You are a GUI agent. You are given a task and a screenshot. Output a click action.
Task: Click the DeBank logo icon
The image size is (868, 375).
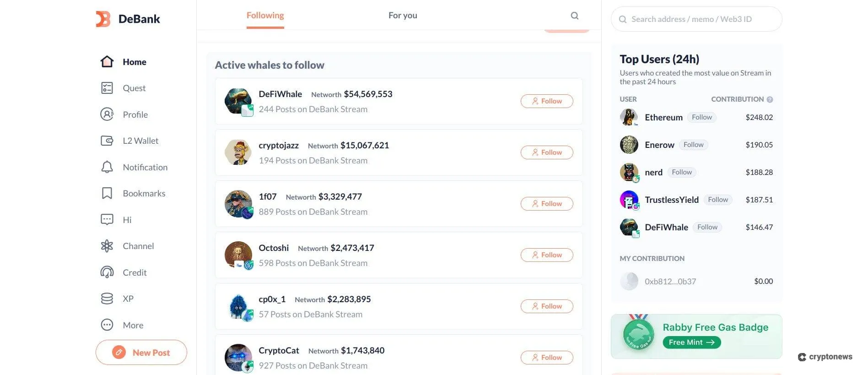pos(103,19)
